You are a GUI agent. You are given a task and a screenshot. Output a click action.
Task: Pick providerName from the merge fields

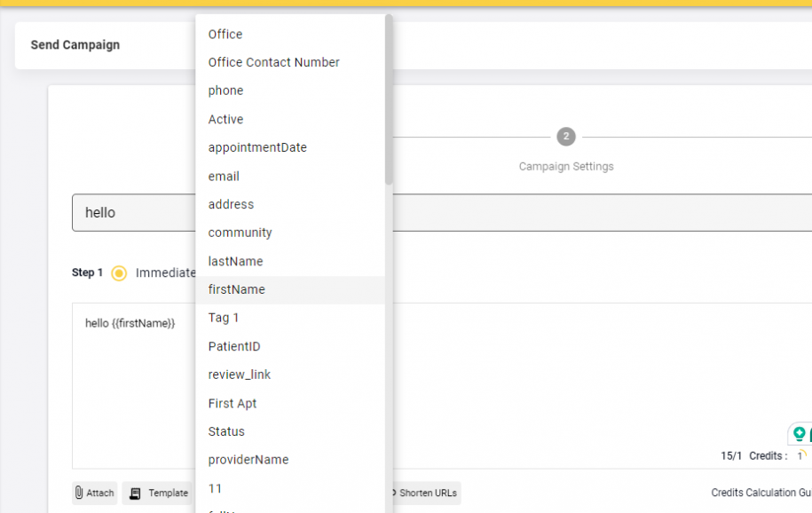point(248,459)
